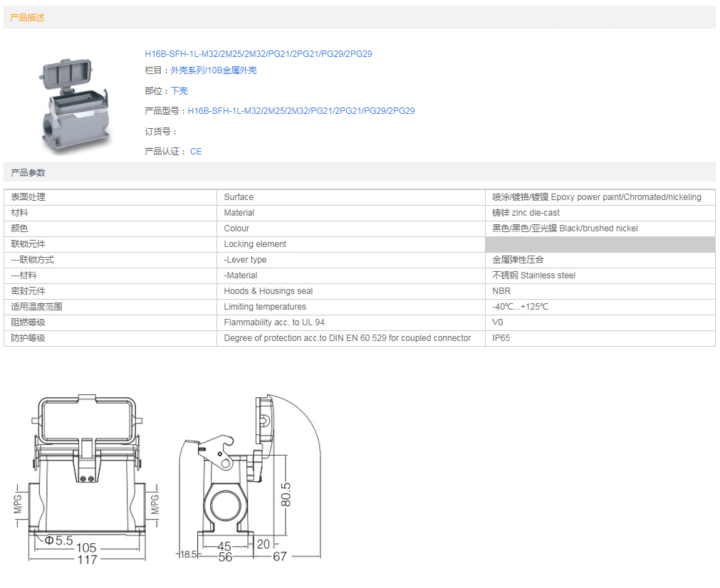Open the 外壳系列/10B金属外壳 category link
This screenshot has width=720, height=588.
(214, 70)
